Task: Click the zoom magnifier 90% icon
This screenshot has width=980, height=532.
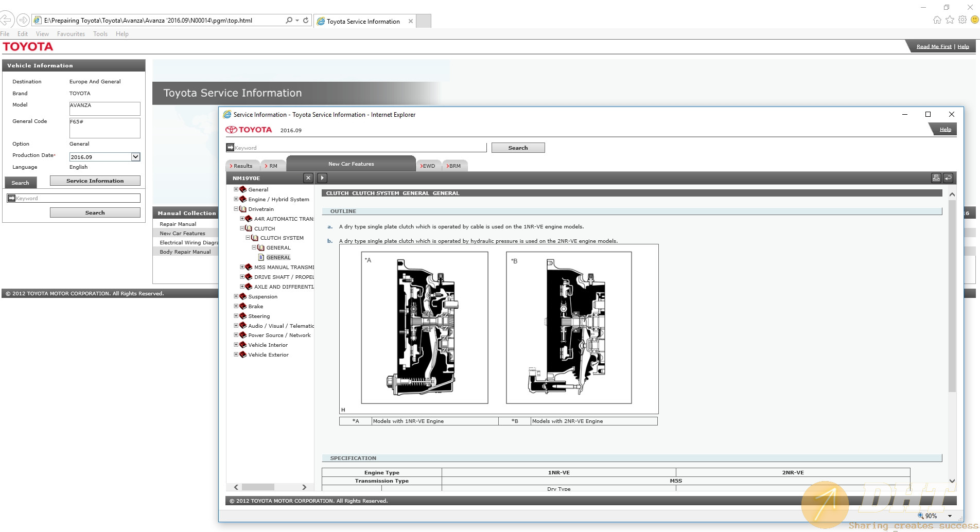Action: [x=921, y=516]
